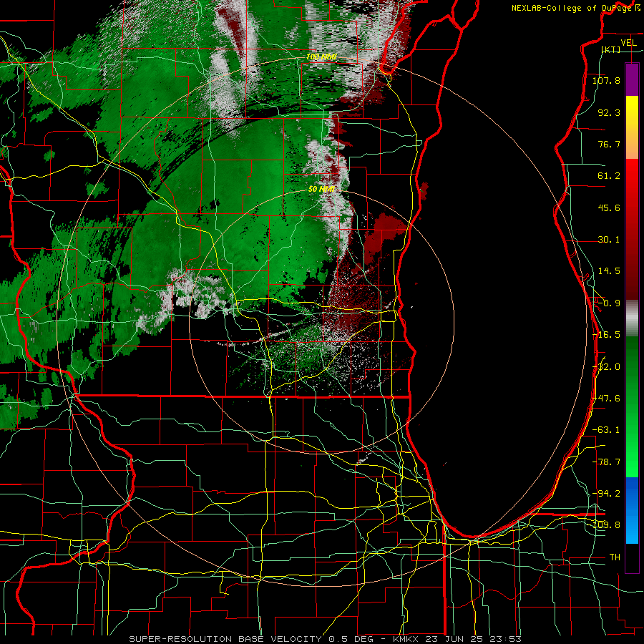Click the -47.6 velocity legend value
This screenshot has width=644, height=644.
606,399
